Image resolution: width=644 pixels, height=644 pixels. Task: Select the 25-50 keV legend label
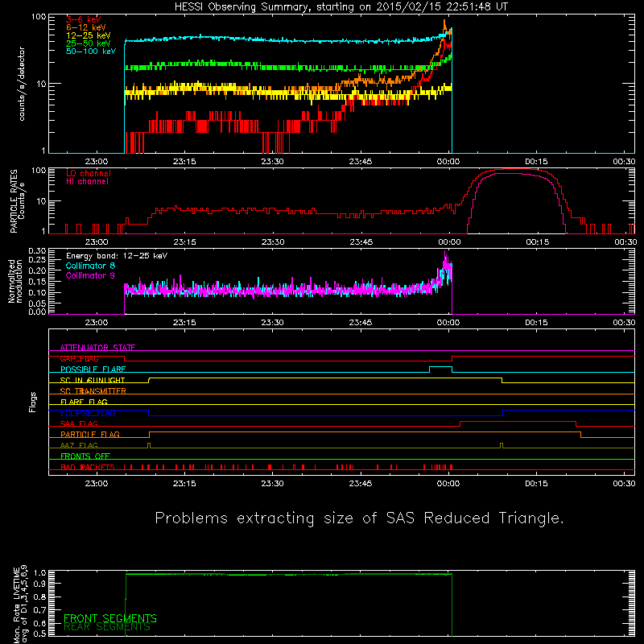[x=89, y=43]
